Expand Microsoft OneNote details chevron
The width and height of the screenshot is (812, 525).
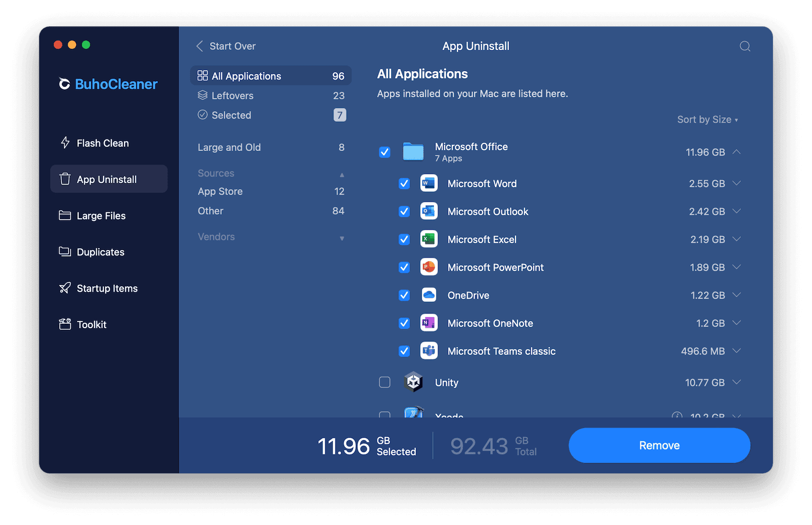coord(737,323)
